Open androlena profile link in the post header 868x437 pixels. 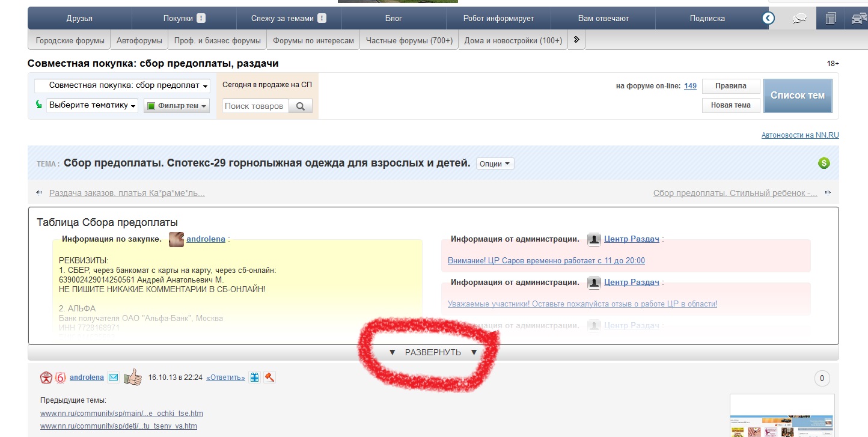87,377
